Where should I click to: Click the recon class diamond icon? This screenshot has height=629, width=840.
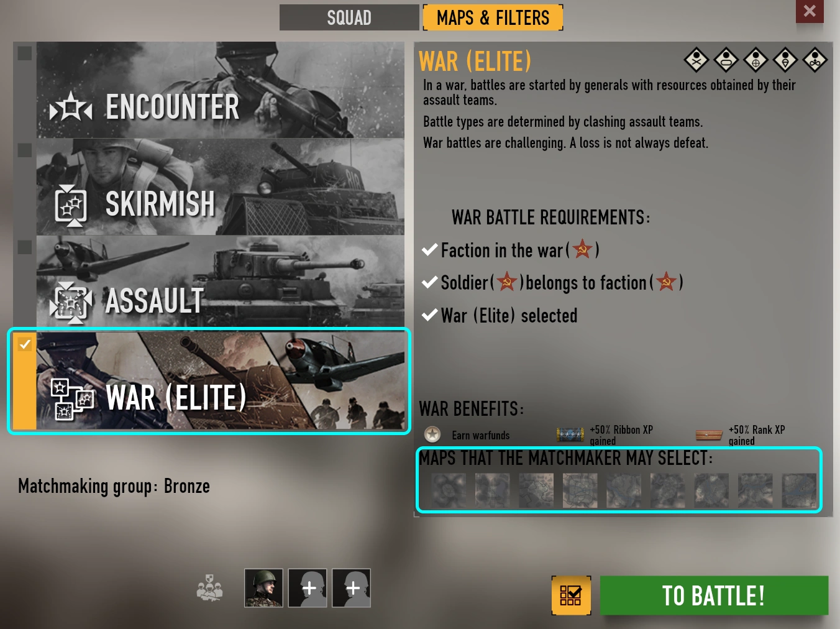point(815,60)
